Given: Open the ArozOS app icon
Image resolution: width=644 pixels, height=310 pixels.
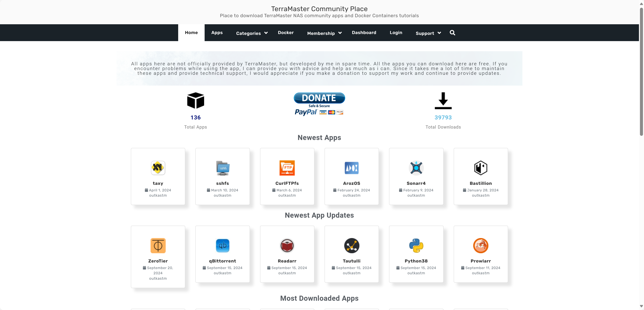Looking at the screenshot, I should (x=351, y=168).
